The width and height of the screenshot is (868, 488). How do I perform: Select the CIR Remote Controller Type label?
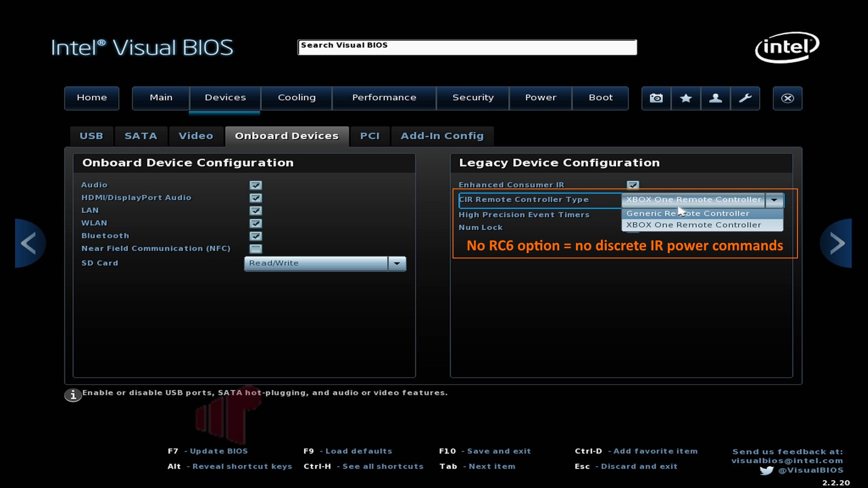point(524,200)
